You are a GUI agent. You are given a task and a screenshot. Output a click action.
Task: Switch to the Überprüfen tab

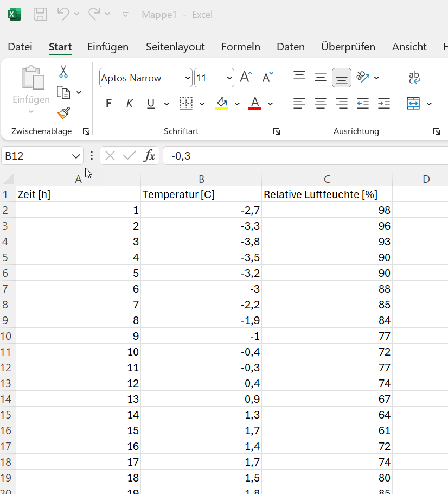(x=348, y=47)
